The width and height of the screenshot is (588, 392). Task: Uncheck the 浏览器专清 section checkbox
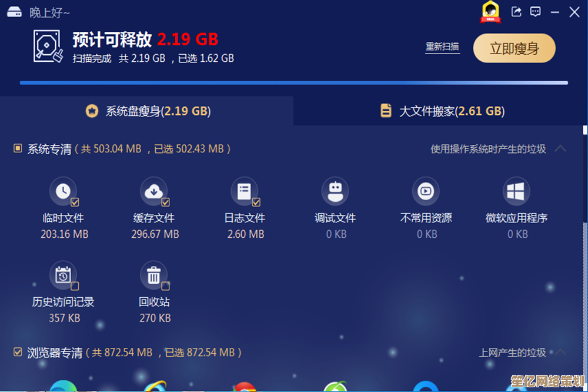pyautogui.click(x=18, y=352)
